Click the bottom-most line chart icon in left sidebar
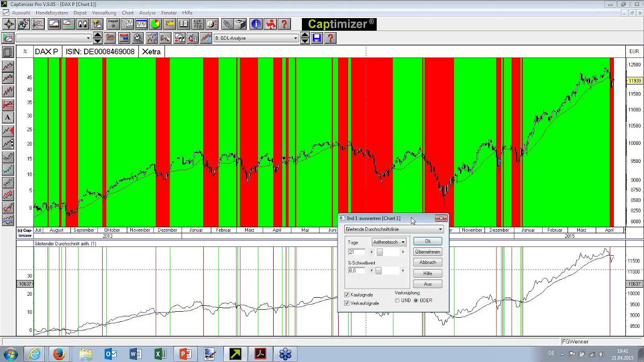Screen dimensions: 644x362 (x=8, y=220)
